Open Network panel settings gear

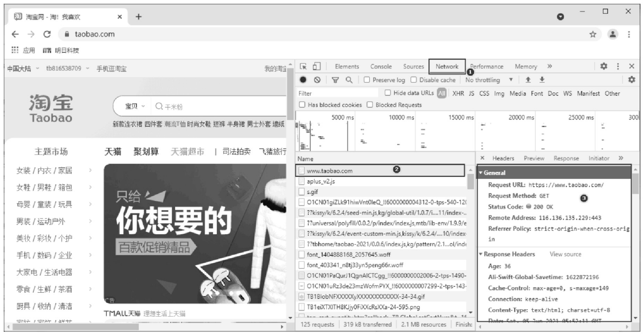point(632,80)
